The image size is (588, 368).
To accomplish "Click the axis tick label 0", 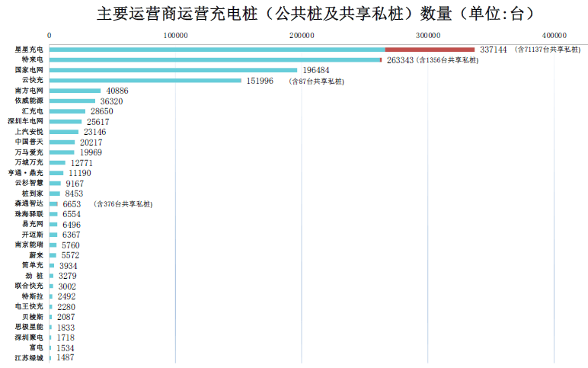I will point(49,36).
